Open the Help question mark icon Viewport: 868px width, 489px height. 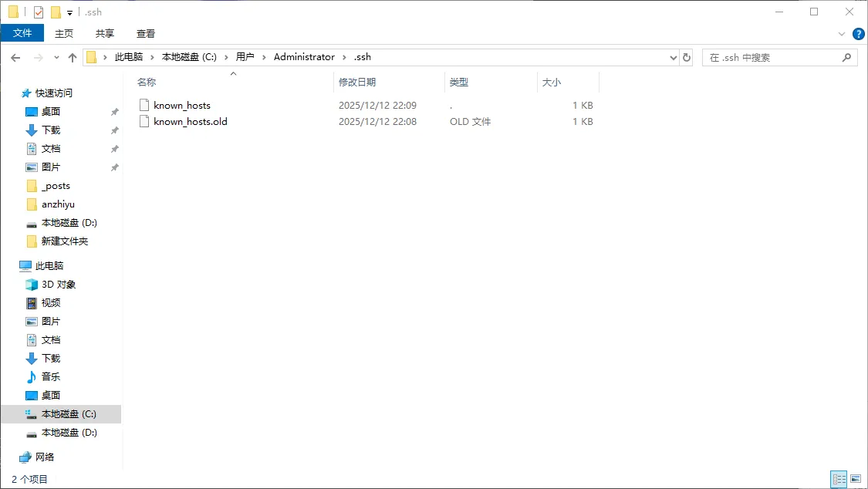click(858, 34)
